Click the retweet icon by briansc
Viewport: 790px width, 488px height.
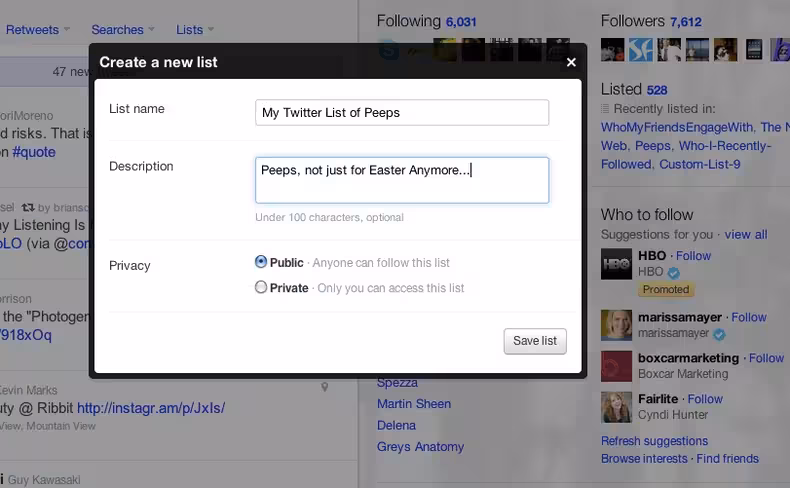[x=28, y=207]
